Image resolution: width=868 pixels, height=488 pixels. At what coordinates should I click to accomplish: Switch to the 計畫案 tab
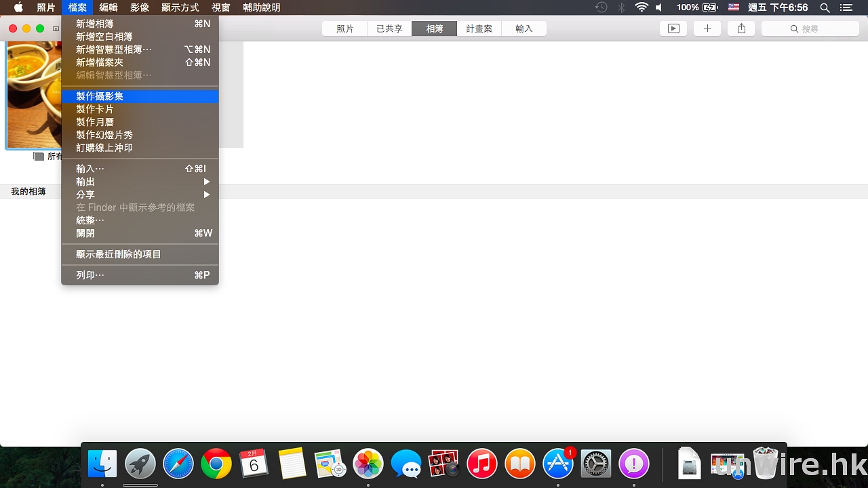coord(479,28)
